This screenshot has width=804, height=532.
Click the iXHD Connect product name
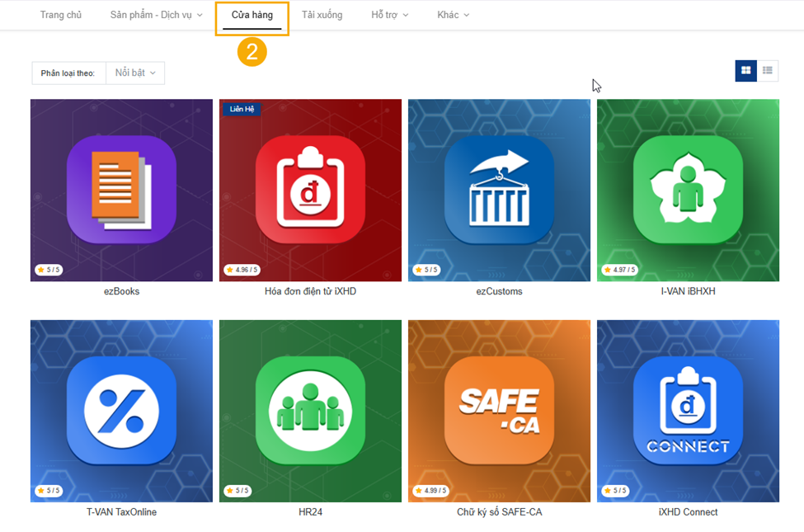(688, 512)
